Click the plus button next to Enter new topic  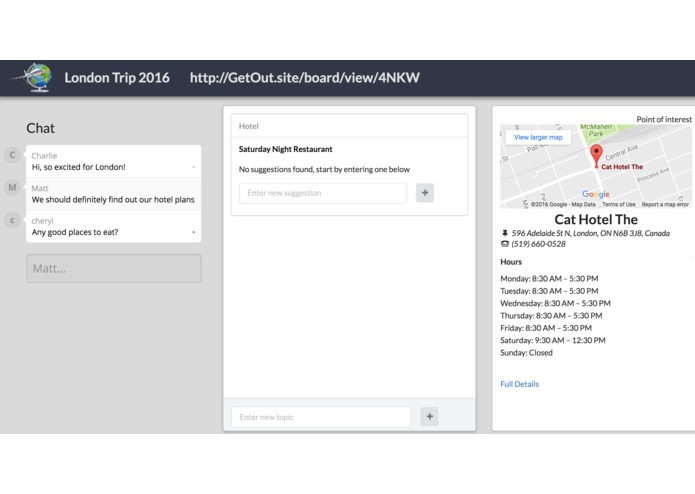[429, 416]
